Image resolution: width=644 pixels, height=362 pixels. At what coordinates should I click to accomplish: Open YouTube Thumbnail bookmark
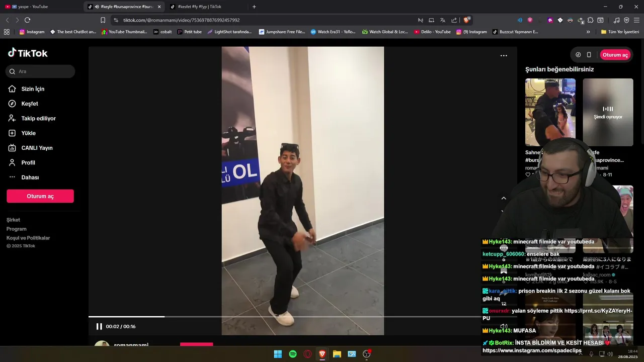tap(124, 32)
